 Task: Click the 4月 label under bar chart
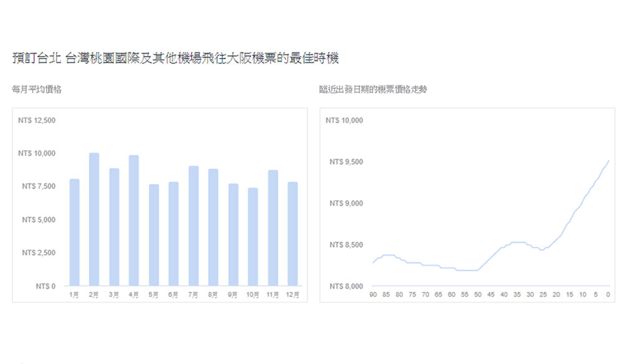133,295
